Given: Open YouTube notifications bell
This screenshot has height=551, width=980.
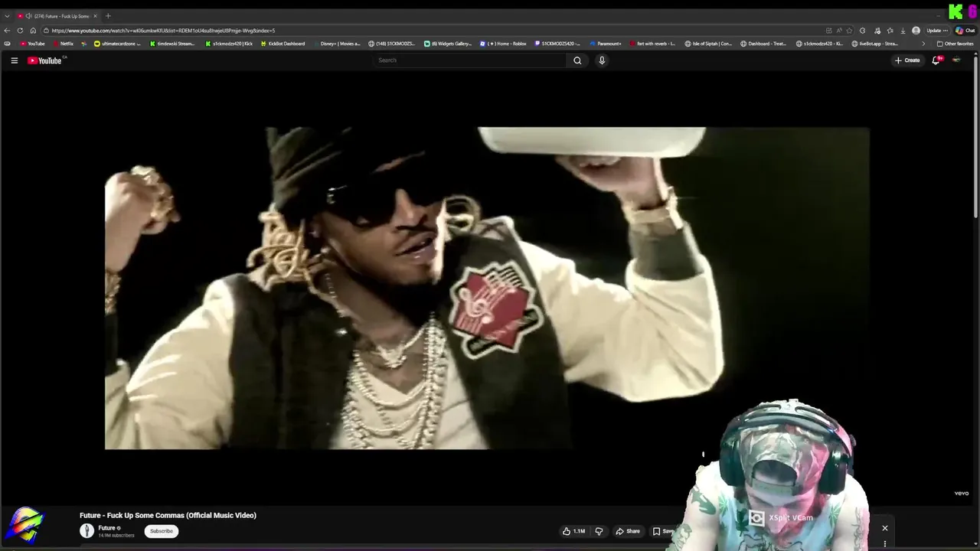Looking at the screenshot, I should click(936, 60).
